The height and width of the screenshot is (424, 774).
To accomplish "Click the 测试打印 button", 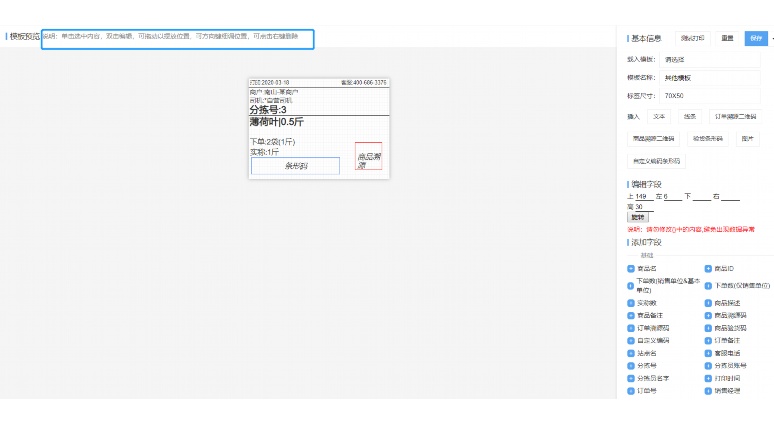I will coord(692,38).
